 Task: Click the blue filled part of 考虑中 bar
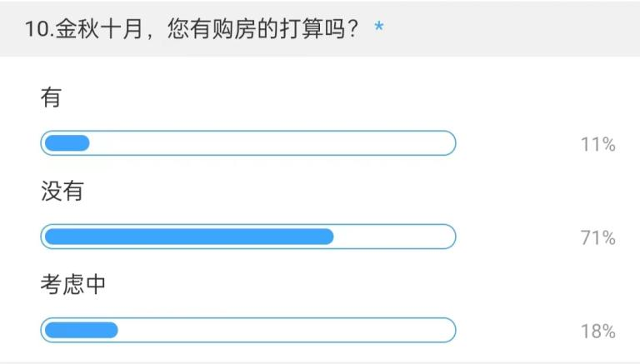coord(81,330)
